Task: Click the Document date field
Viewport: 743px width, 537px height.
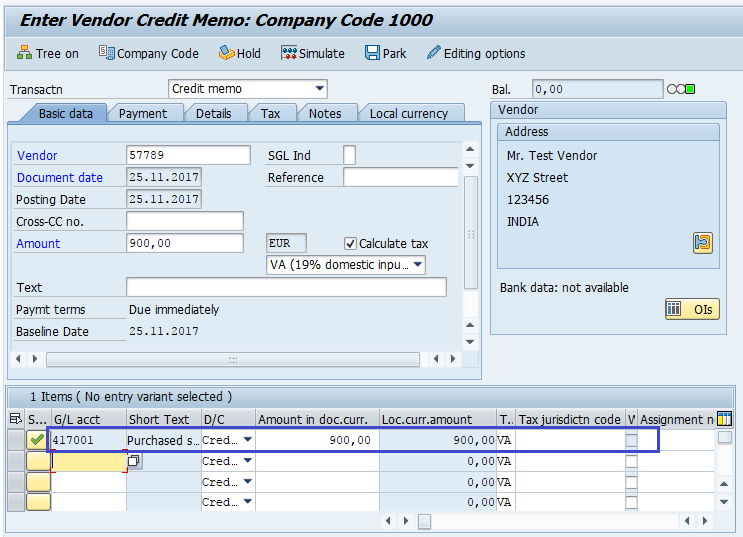Action: (x=164, y=177)
